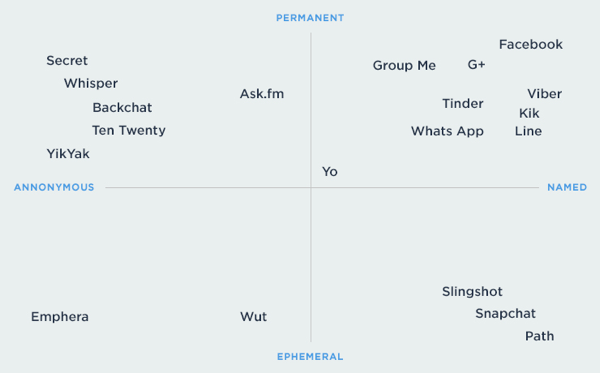
Task: Click the Ask.fm label
Action: click(262, 94)
